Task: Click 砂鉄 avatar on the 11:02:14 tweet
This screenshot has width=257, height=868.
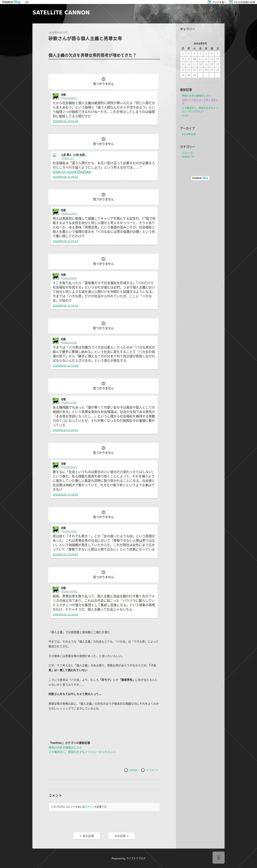Action: click(56, 212)
